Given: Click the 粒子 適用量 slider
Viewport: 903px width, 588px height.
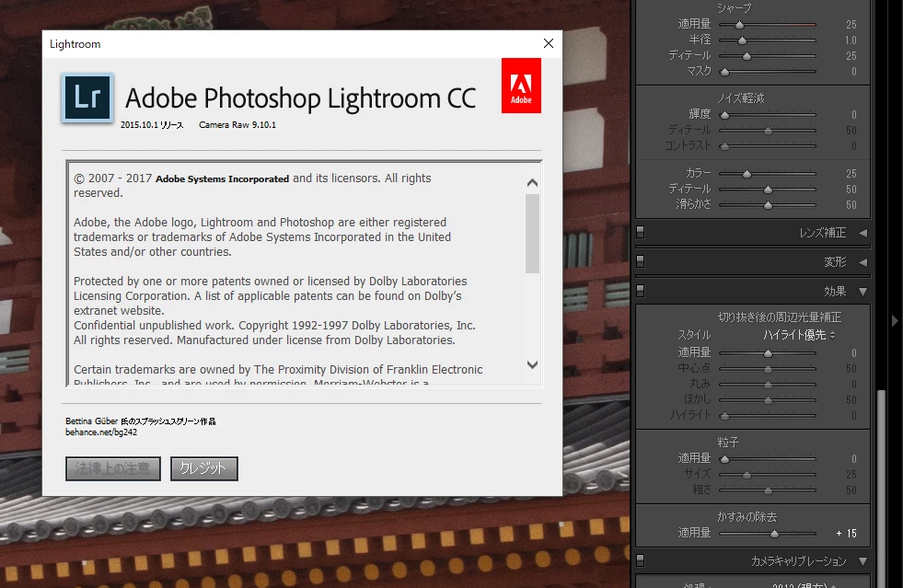Looking at the screenshot, I should click(x=768, y=458).
